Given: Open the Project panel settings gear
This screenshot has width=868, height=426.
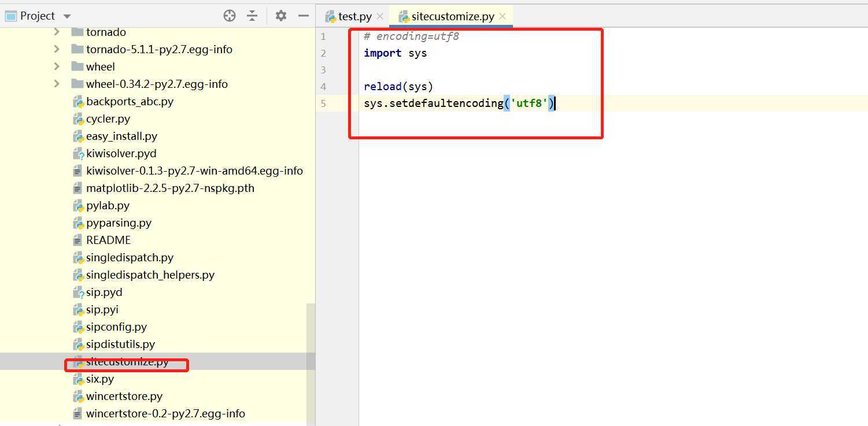Looking at the screenshot, I should pyautogui.click(x=281, y=16).
